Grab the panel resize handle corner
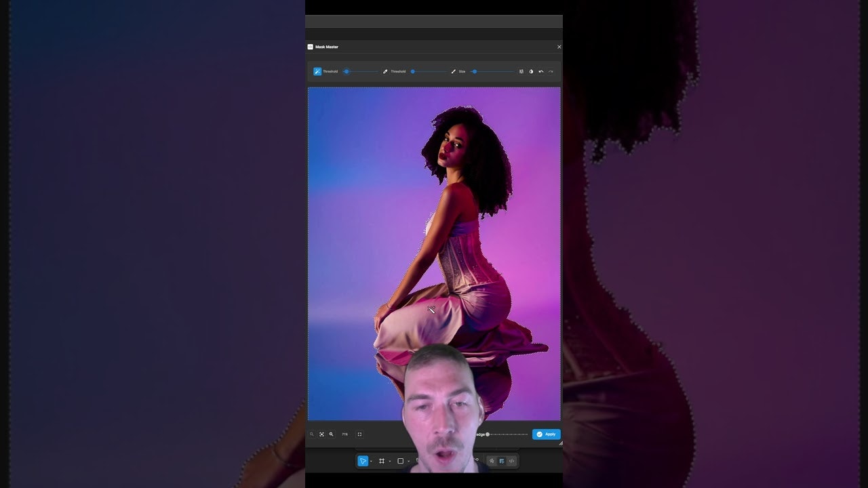The height and width of the screenshot is (488, 868). pos(560,443)
